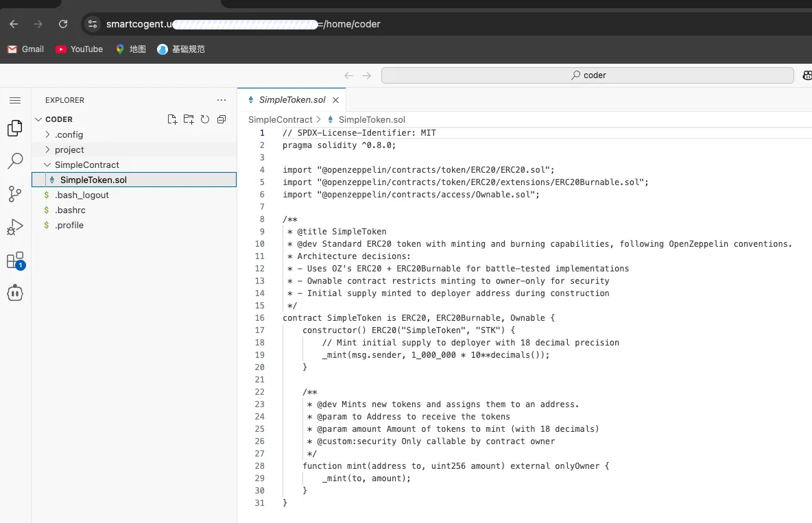Open the YouTube bookmark
Screen dimensions: 812x523
pos(80,49)
